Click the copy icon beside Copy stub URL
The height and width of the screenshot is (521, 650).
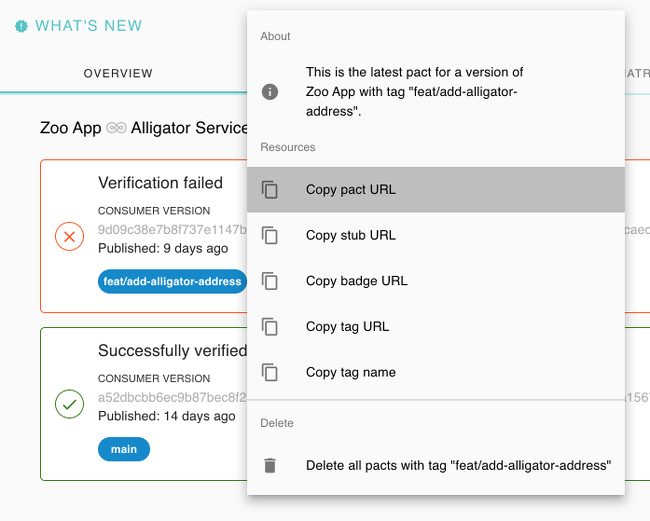(x=270, y=236)
